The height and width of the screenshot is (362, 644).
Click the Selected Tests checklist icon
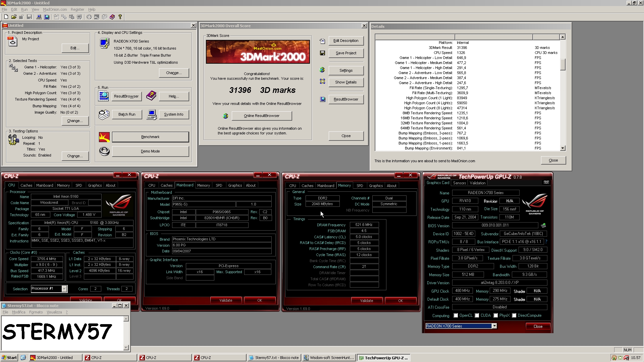[x=13, y=68]
